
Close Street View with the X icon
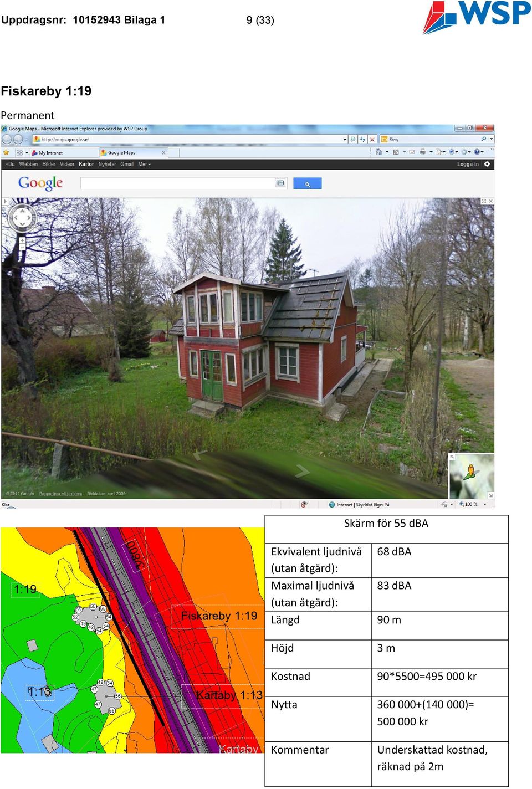(490, 201)
